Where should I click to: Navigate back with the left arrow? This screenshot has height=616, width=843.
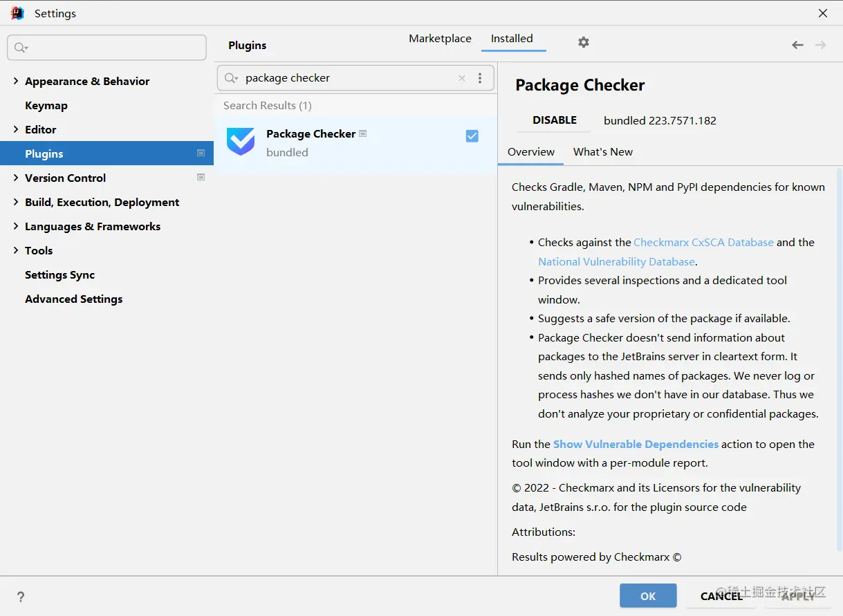(797, 45)
